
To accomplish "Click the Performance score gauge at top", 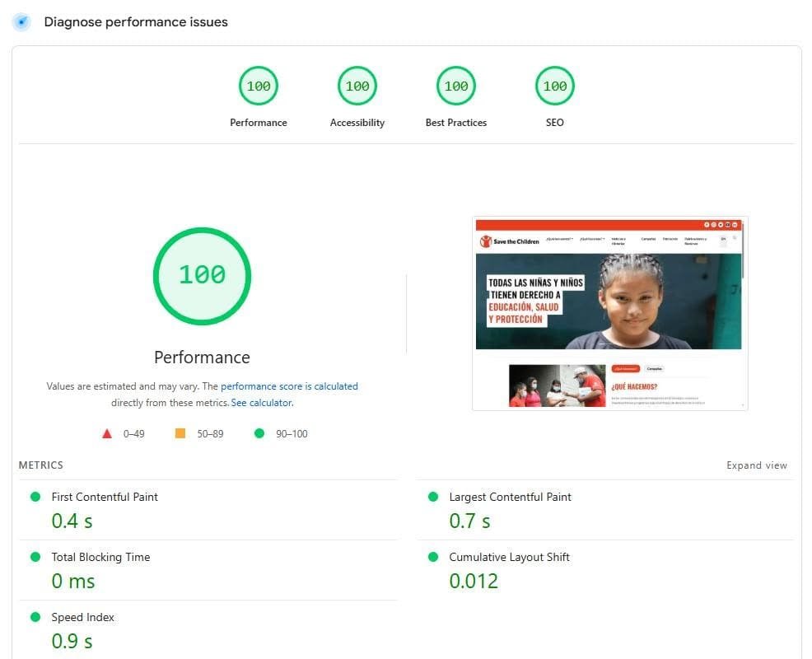I will tap(259, 86).
